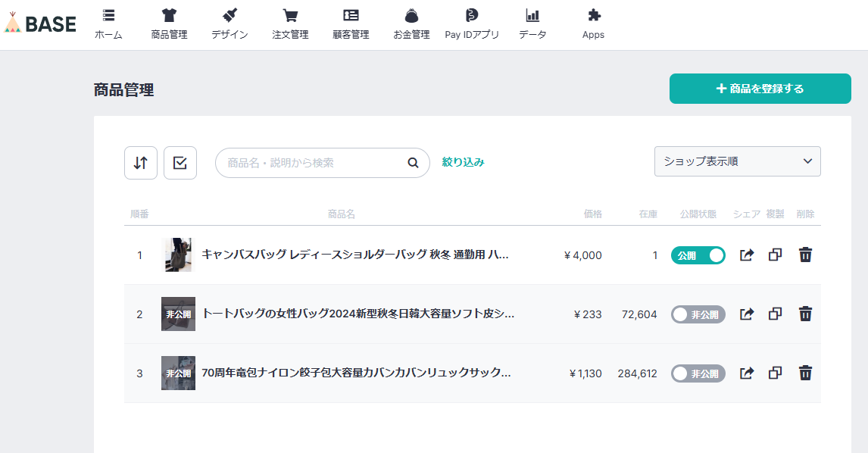Duplicate the トートバッグ product
The width and height of the screenshot is (868, 453).
pyautogui.click(x=775, y=314)
